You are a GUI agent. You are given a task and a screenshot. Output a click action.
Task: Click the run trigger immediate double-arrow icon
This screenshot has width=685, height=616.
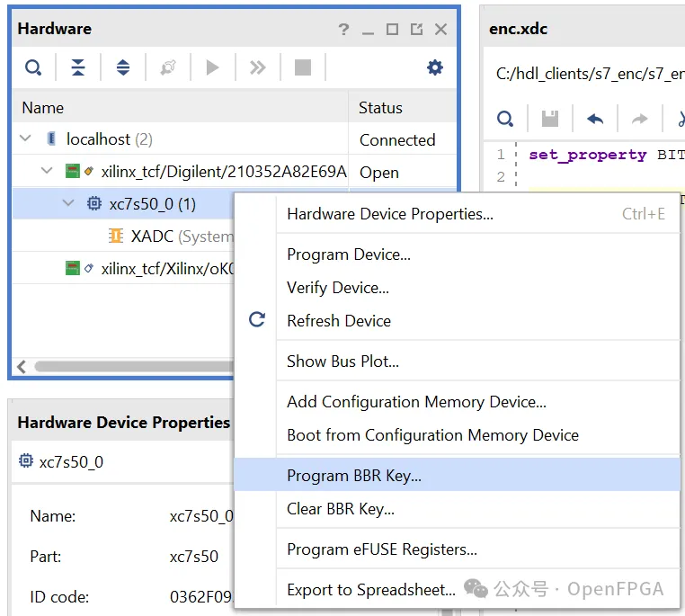tap(258, 67)
